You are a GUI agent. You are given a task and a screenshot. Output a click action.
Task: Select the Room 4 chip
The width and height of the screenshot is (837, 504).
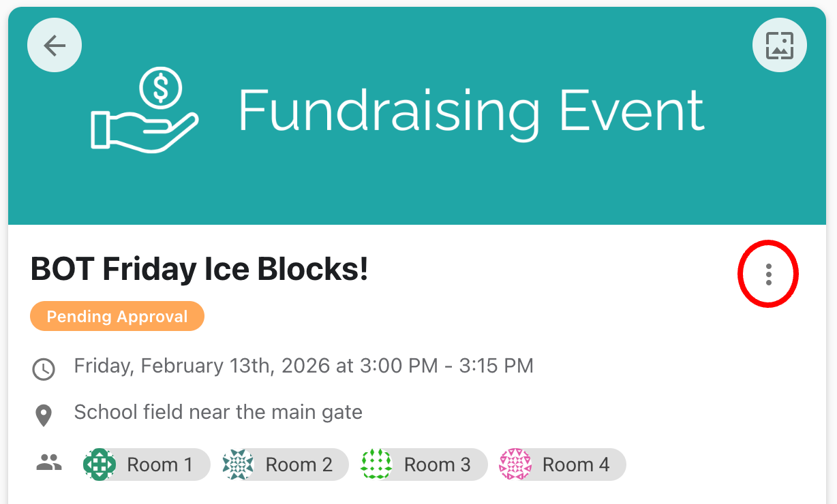tap(575, 464)
